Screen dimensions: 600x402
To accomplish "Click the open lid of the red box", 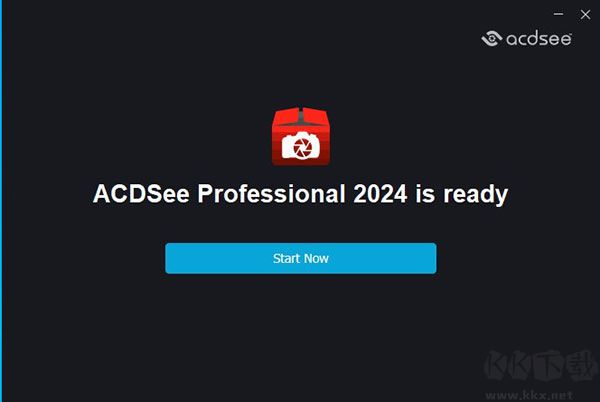I will [x=301, y=116].
